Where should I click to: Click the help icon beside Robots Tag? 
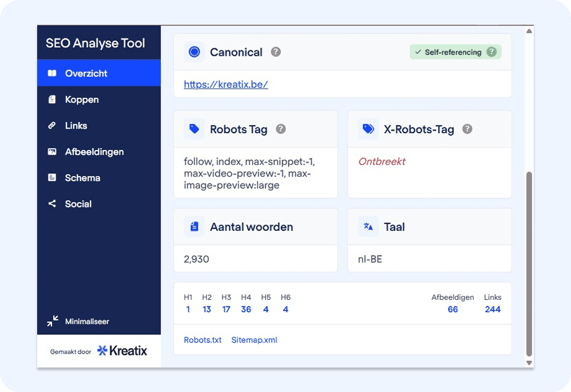(281, 129)
